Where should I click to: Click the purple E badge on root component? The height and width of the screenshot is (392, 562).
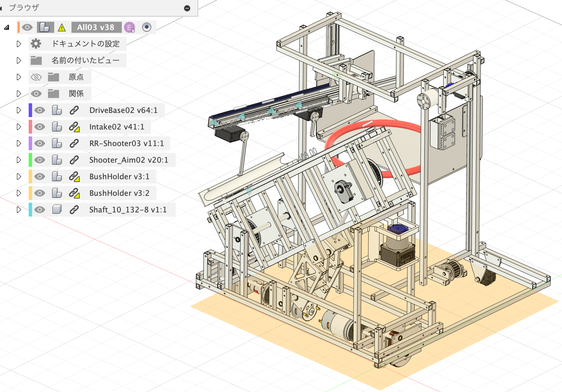[129, 28]
